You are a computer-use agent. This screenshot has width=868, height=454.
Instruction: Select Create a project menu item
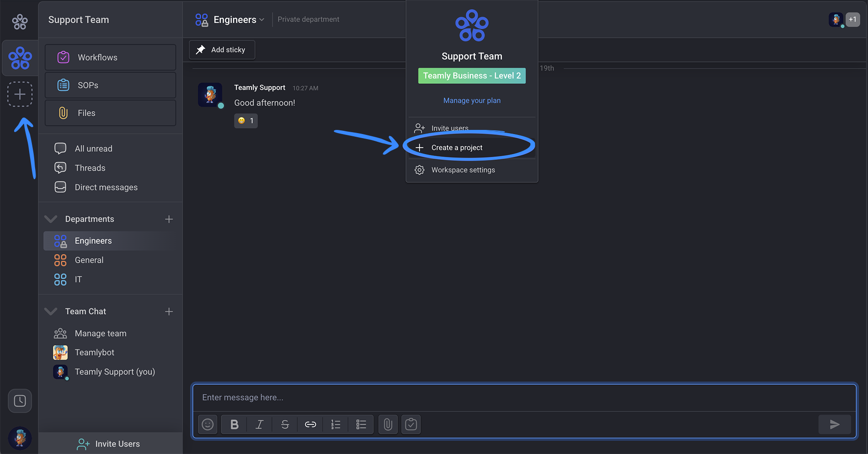click(x=472, y=148)
